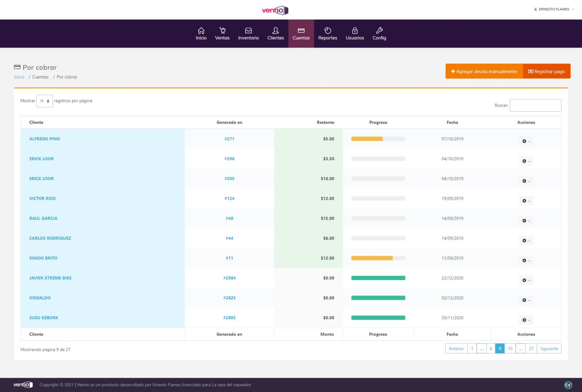
Task: Open the RAUL GARCIA client link
Action: (44, 219)
